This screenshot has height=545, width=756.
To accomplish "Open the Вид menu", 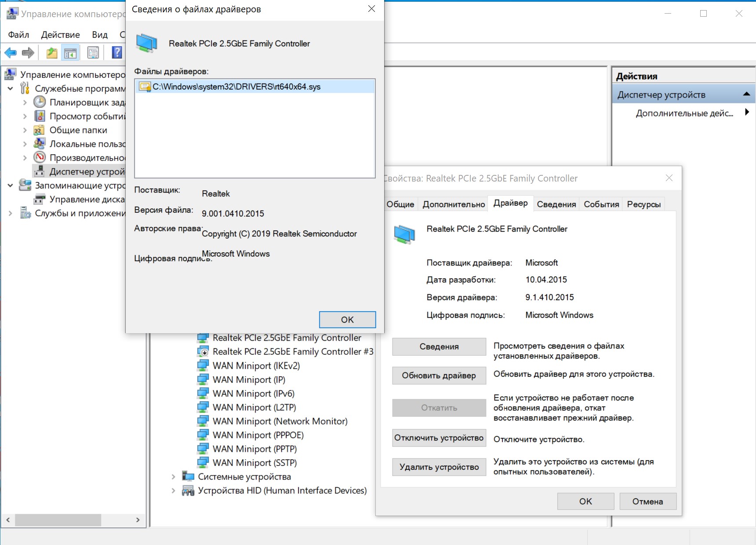I will [x=100, y=35].
